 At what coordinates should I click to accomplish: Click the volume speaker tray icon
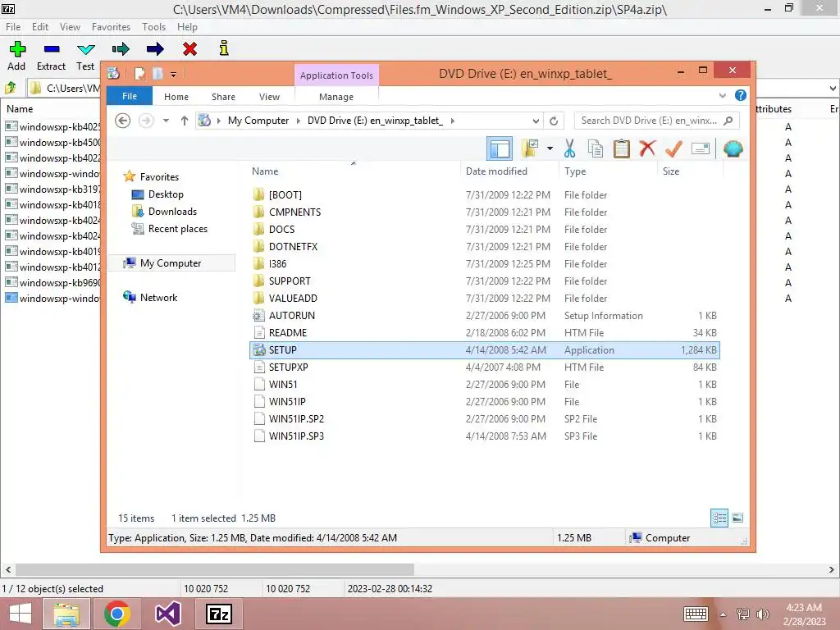tap(762, 614)
